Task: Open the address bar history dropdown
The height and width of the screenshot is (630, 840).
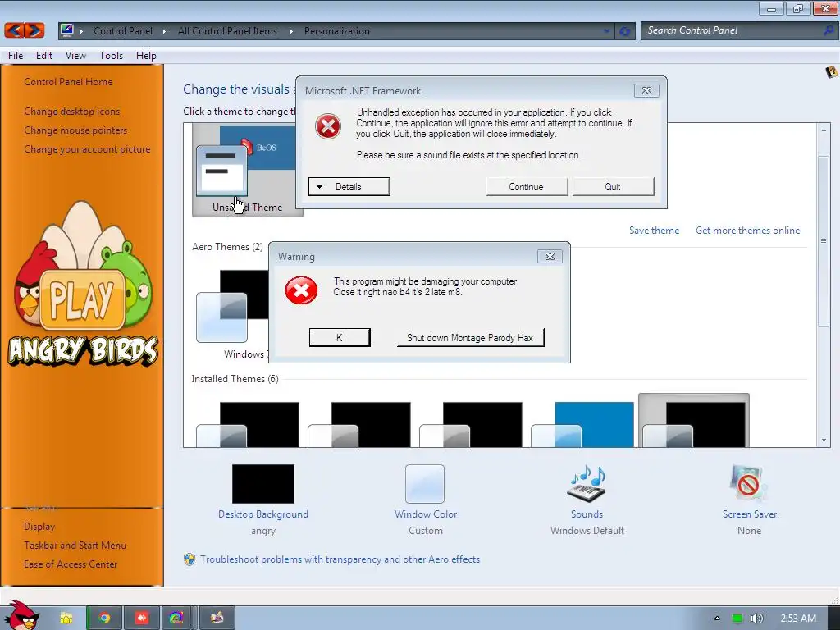Action: 606,31
